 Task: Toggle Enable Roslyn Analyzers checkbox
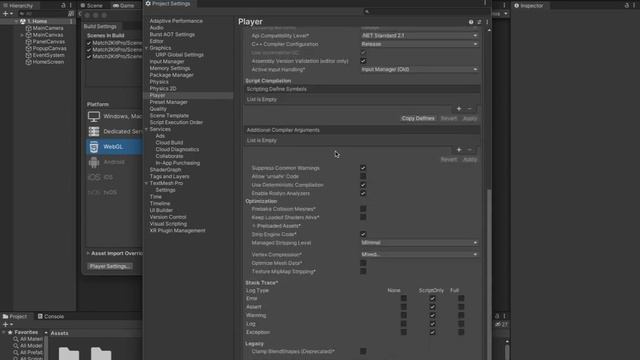[363, 193]
